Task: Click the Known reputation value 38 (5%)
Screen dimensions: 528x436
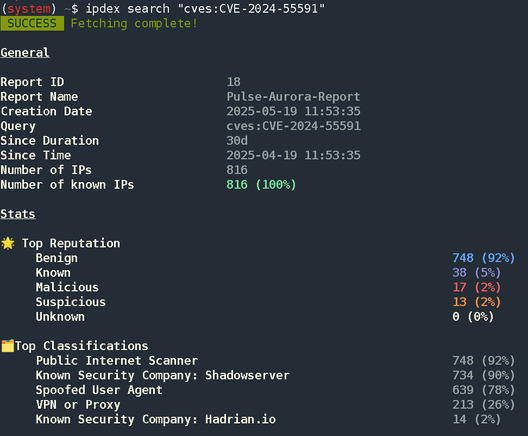Action: coord(476,273)
